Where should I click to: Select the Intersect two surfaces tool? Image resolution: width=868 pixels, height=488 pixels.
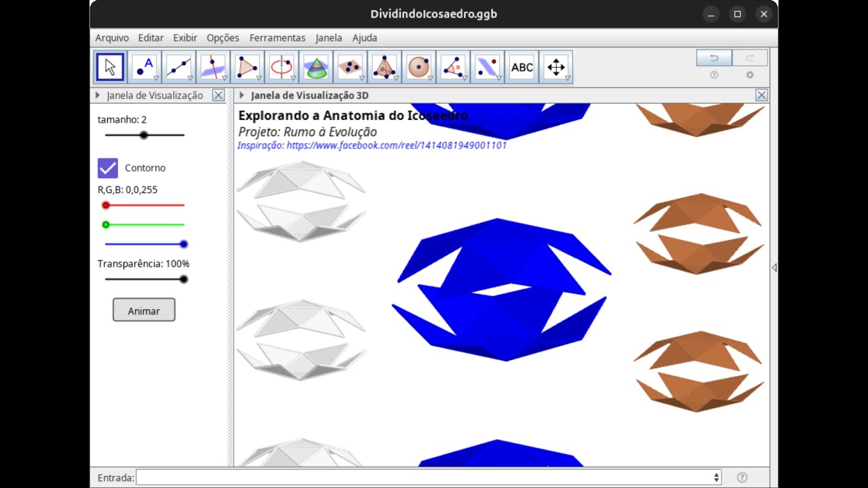[x=316, y=67]
